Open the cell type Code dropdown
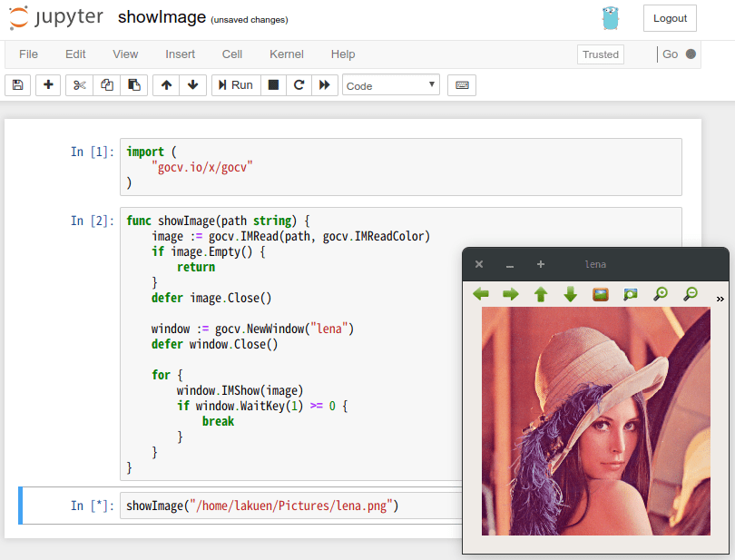 tap(391, 85)
